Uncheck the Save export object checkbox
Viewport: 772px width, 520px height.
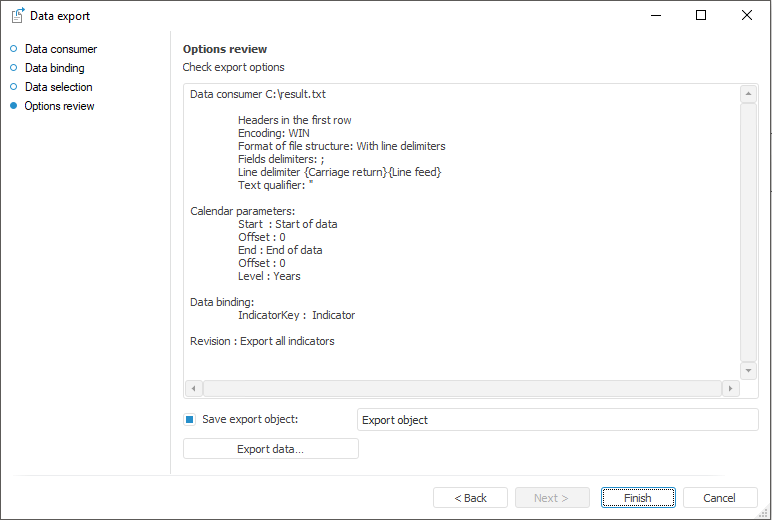[x=189, y=420]
